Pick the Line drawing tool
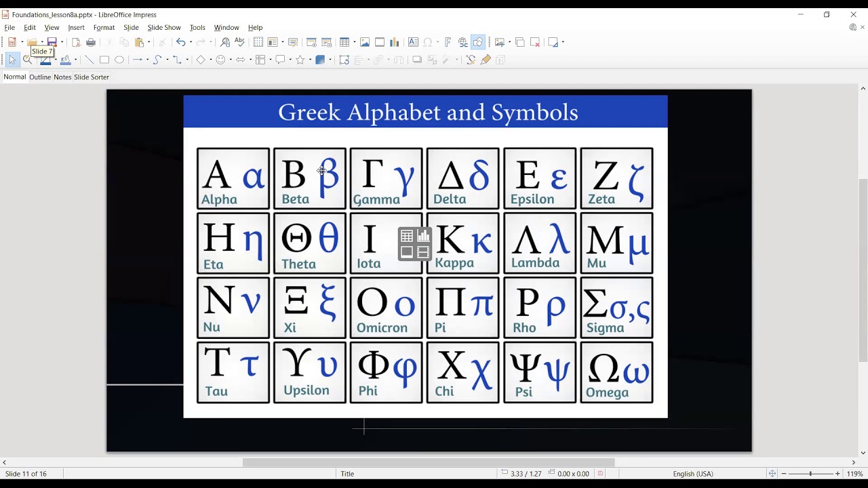The width and height of the screenshot is (868, 488). click(x=89, y=60)
